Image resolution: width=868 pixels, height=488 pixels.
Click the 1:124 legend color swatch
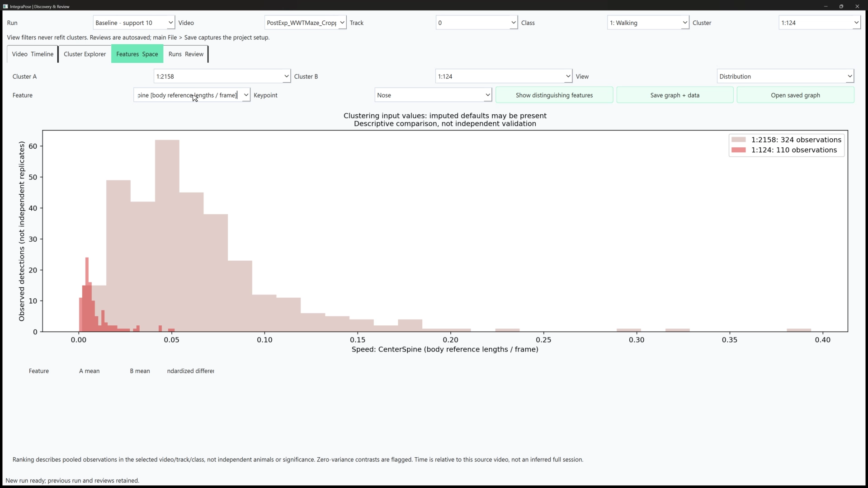tap(738, 150)
